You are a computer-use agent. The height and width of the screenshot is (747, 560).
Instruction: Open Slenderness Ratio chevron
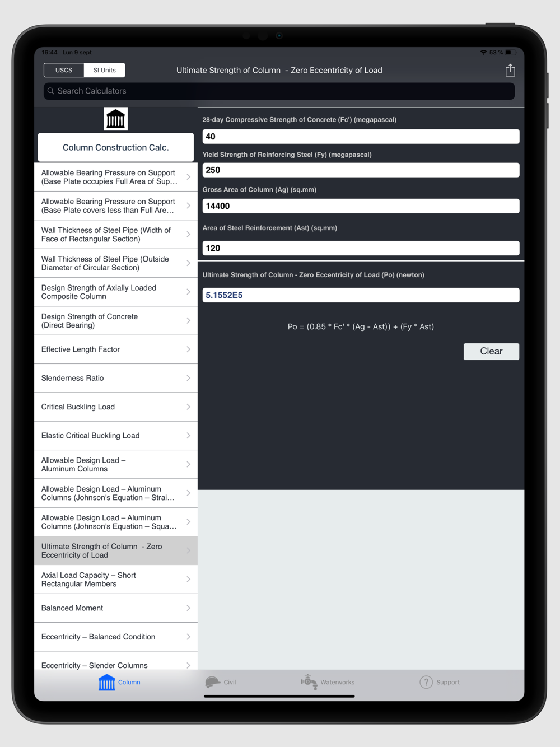[188, 378]
